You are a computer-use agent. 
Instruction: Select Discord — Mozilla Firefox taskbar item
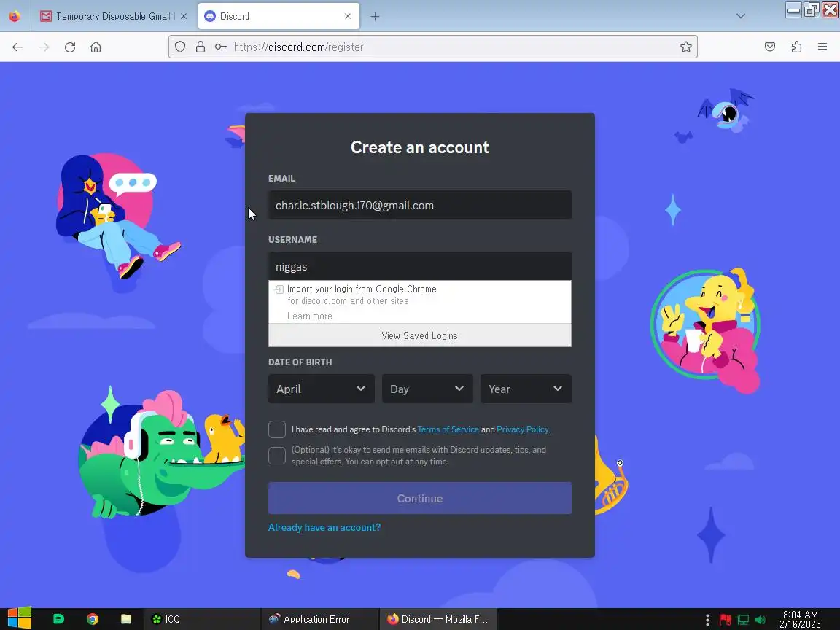click(x=437, y=619)
